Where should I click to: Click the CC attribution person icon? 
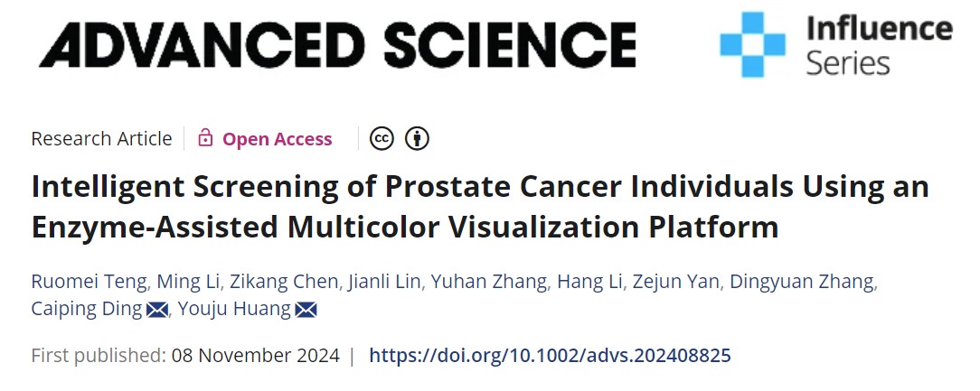point(417,138)
